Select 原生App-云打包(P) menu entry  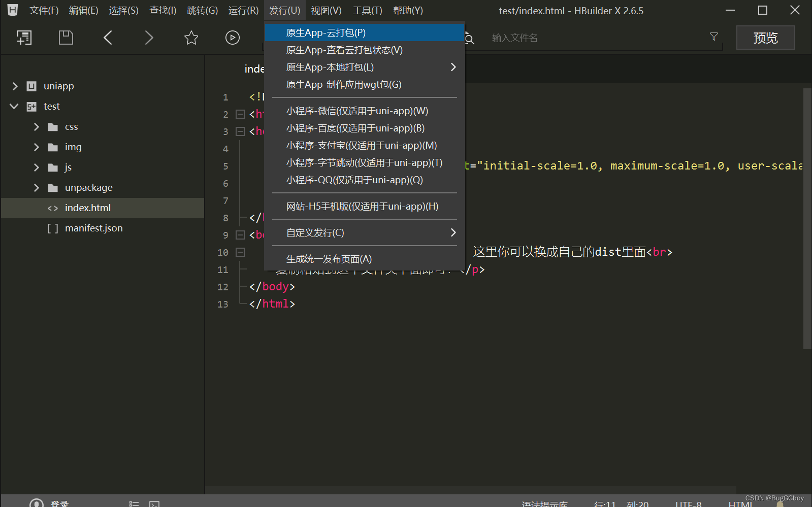tap(364, 33)
